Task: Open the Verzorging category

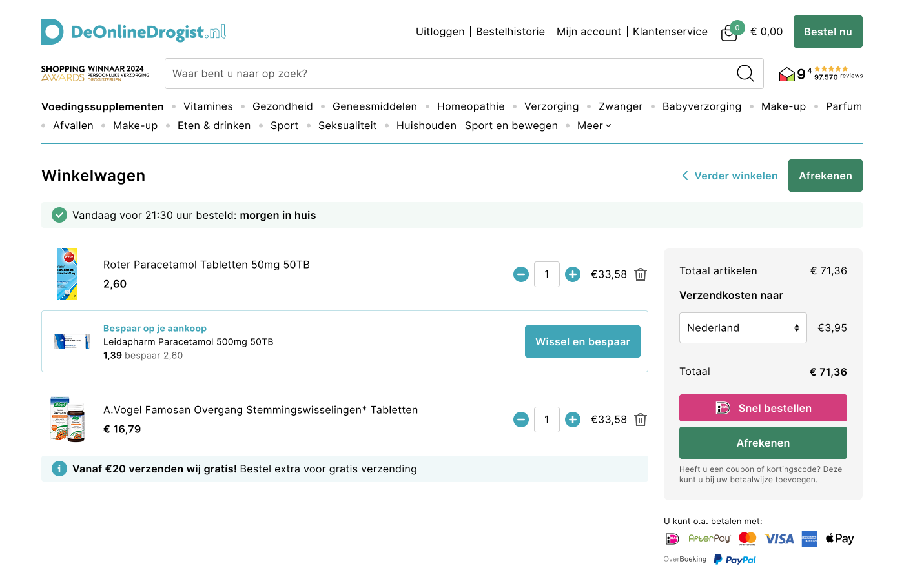Action: click(x=551, y=106)
